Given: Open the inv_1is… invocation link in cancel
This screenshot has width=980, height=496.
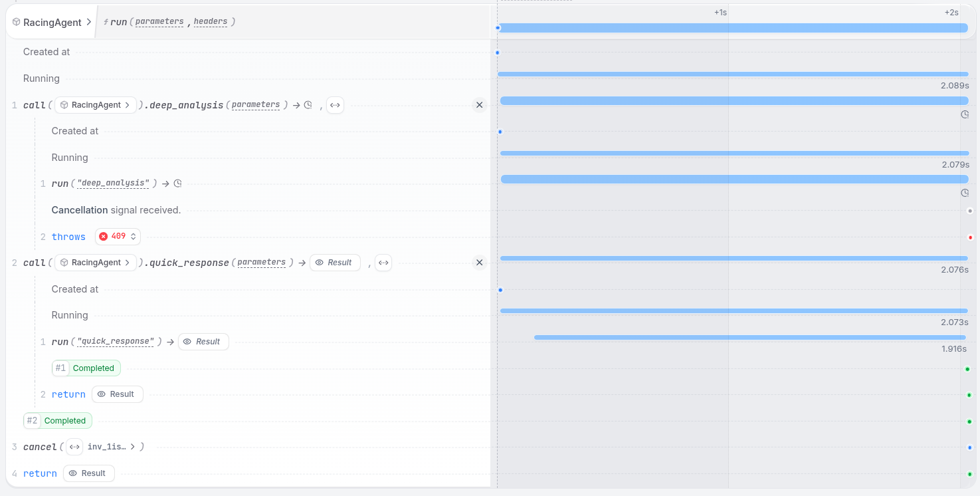Looking at the screenshot, I should coord(113,447).
